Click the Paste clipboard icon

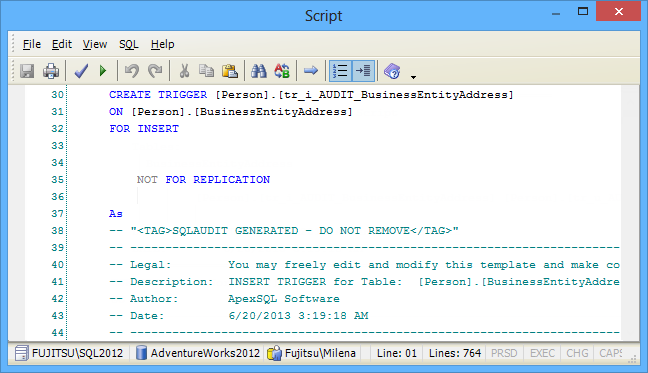[x=230, y=71]
